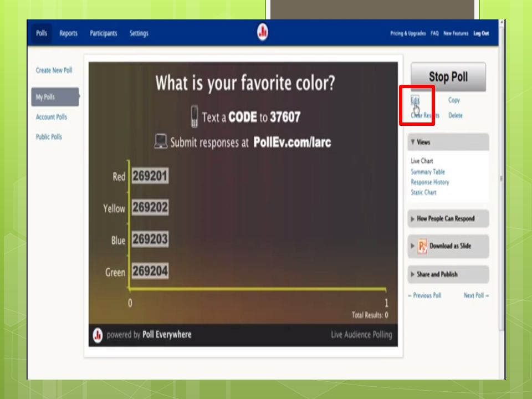Select the Live Chart view
The image size is (532, 399).
[x=422, y=161]
